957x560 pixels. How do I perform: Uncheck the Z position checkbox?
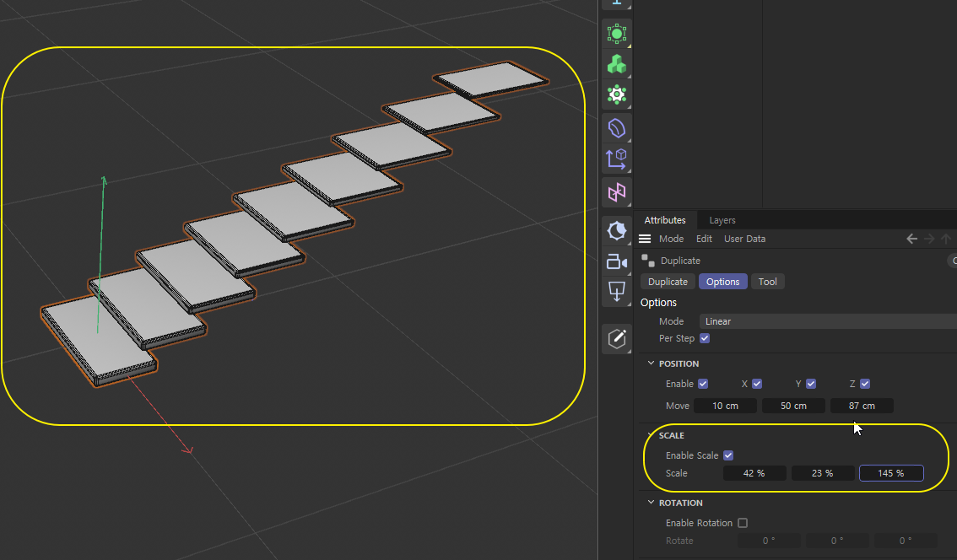[x=865, y=384]
